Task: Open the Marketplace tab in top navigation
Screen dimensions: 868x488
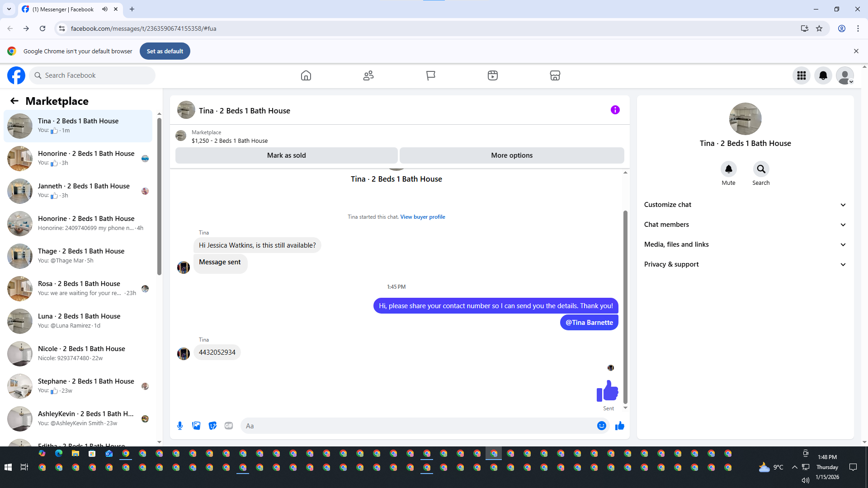Action: [555, 75]
